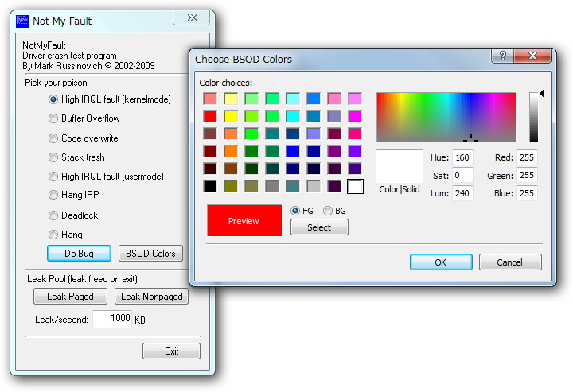The width and height of the screenshot is (573, 392).
Task: Click the Sat value field
Action: coord(462,175)
